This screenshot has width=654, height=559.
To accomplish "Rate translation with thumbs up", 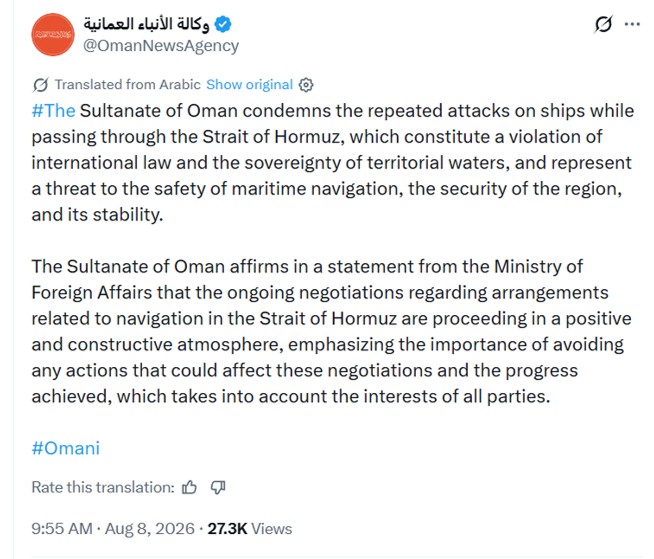I will point(189,487).
